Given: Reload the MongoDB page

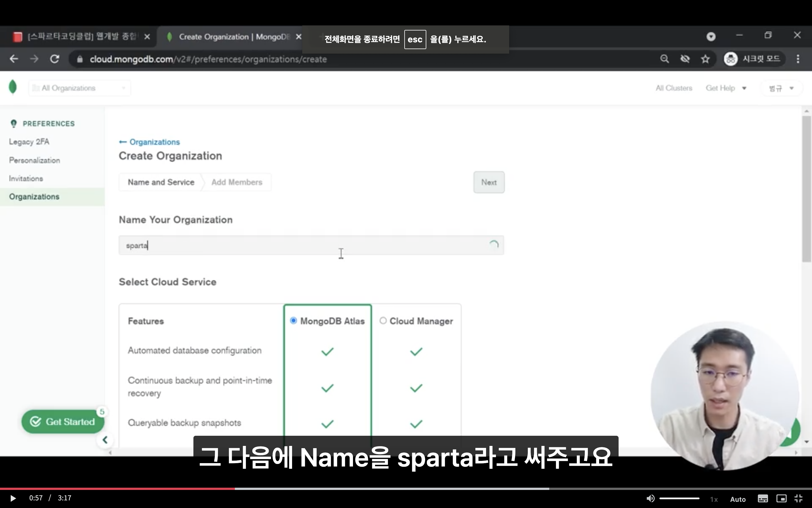Looking at the screenshot, I should [55, 59].
